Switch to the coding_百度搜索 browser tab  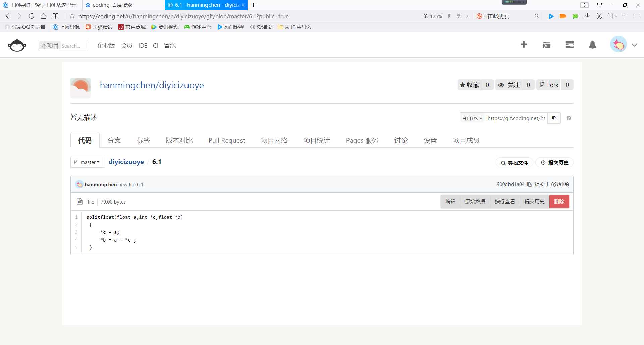click(123, 5)
